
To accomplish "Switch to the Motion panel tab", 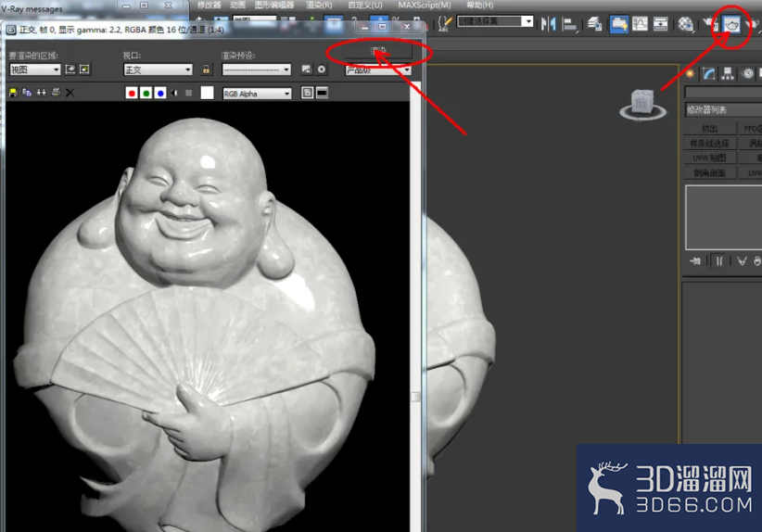I will pyautogui.click(x=748, y=74).
